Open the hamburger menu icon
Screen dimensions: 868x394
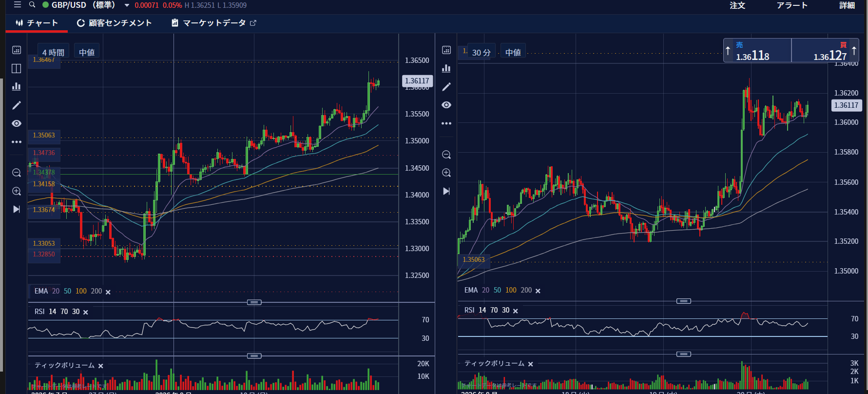click(x=18, y=5)
